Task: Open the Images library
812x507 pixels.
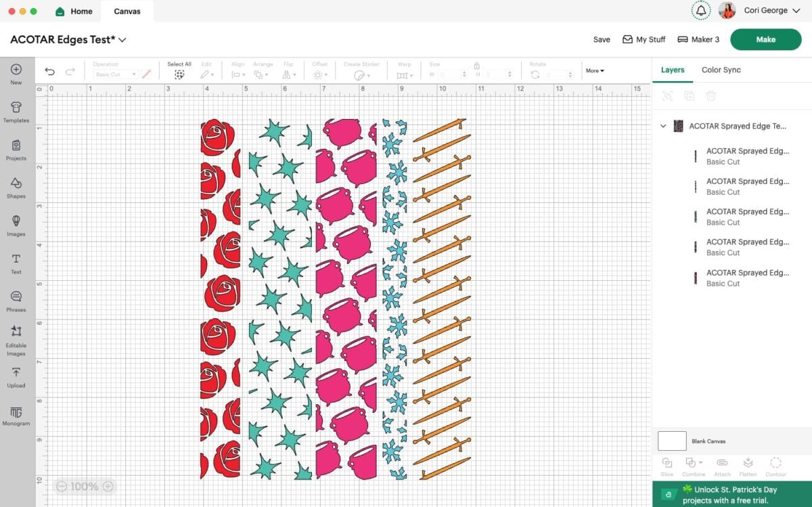Action: click(x=16, y=225)
